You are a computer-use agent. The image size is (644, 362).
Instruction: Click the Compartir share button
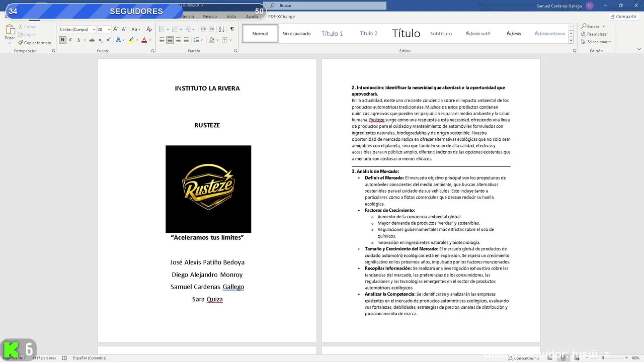coord(623,17)
